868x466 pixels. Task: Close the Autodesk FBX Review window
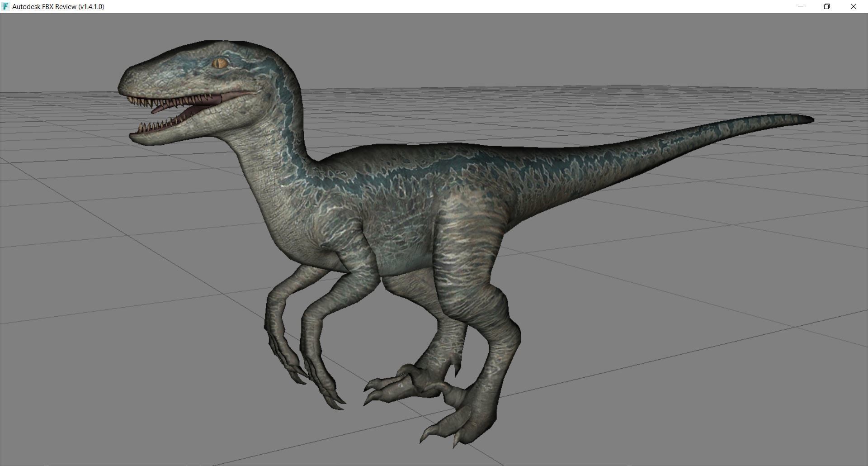(854, 6)
